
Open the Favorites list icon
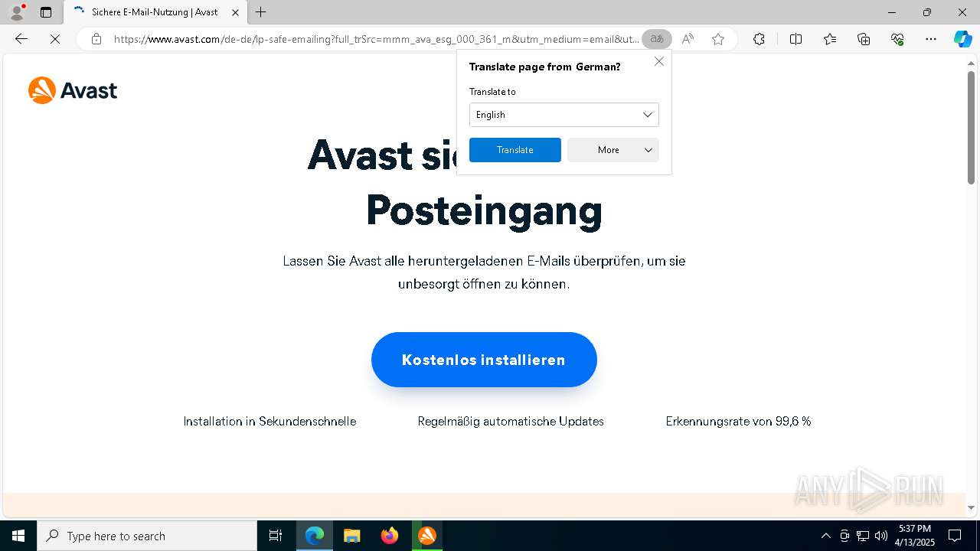click(x=830, y=39)
